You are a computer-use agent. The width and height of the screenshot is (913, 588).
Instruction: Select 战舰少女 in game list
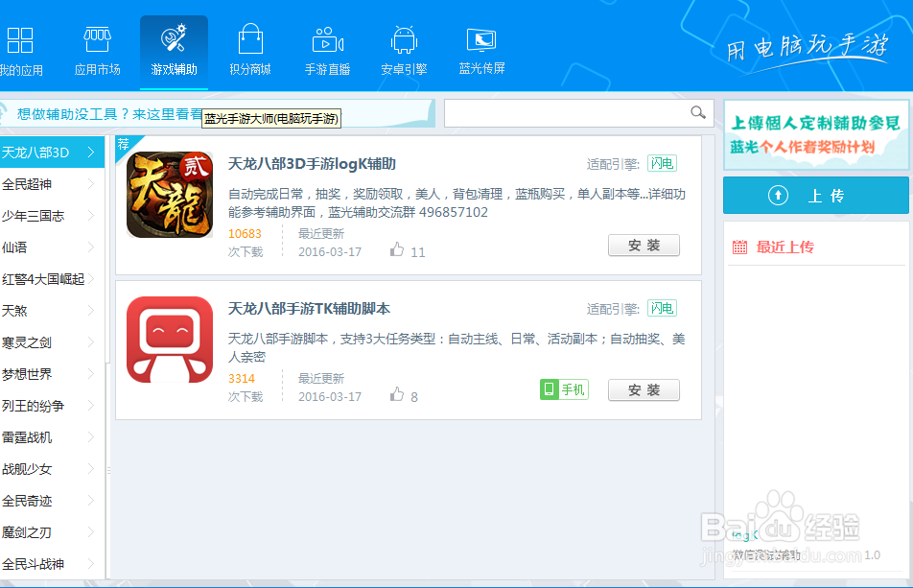[52, 469]
